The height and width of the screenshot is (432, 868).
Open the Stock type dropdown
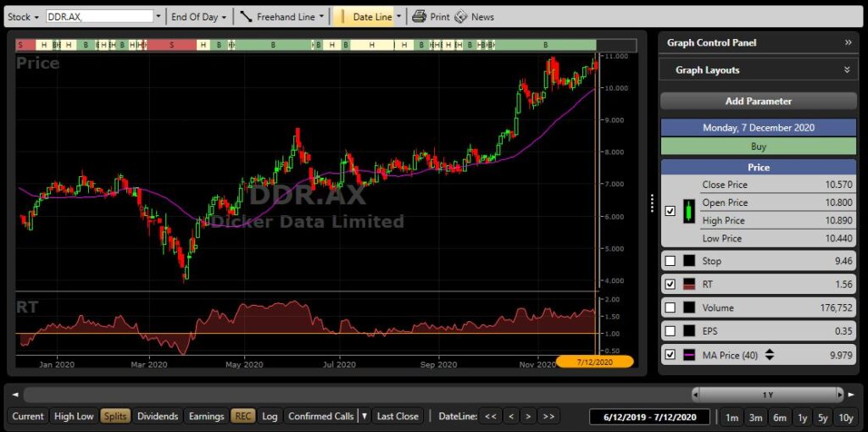23,17
